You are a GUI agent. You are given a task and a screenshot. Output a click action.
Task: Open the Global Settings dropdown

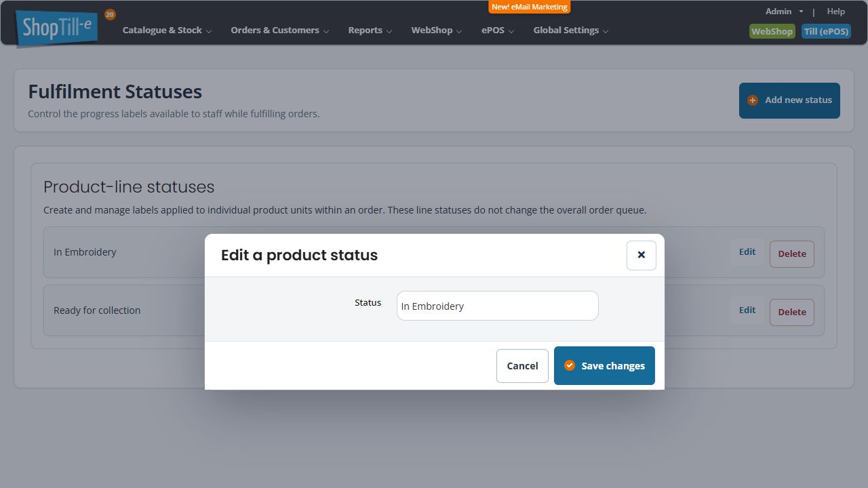[571, 30]
